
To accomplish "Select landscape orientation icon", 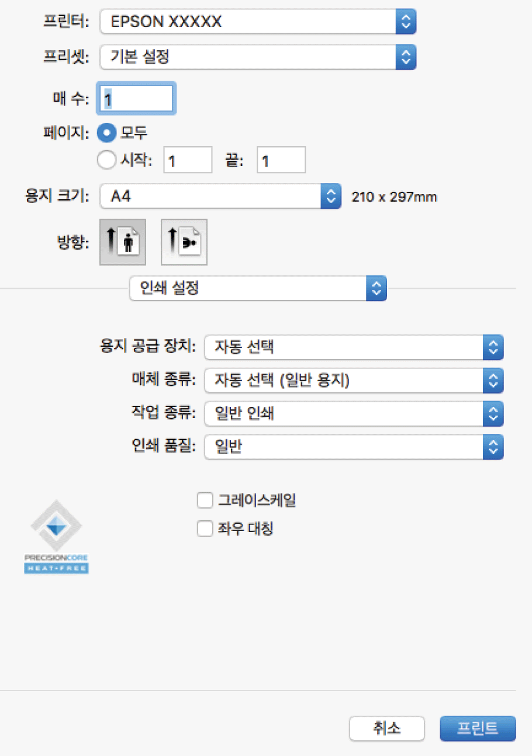I will pos(184,243).
